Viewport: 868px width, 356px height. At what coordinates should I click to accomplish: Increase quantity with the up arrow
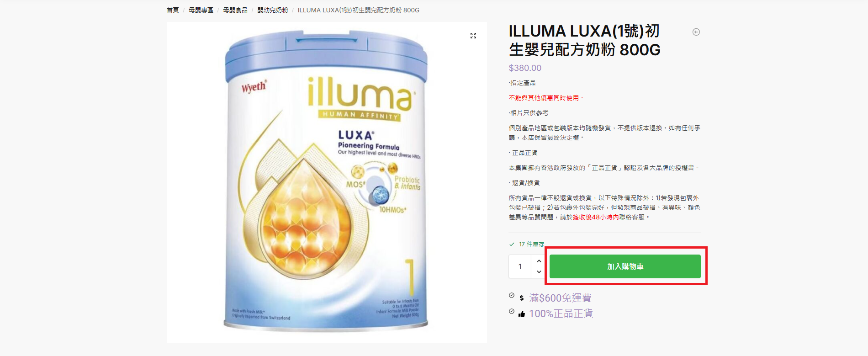[539, 261]
